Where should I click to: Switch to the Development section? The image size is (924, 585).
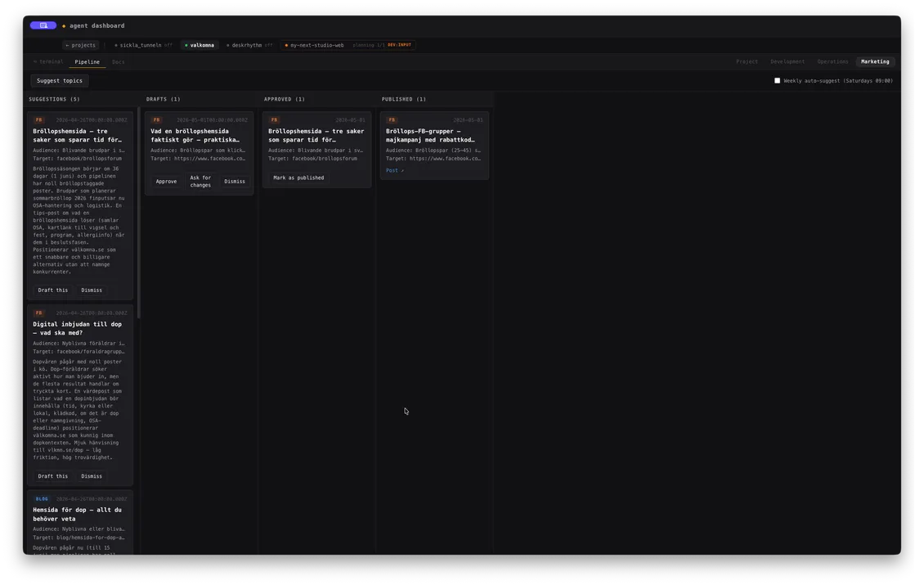coord(787,61)
